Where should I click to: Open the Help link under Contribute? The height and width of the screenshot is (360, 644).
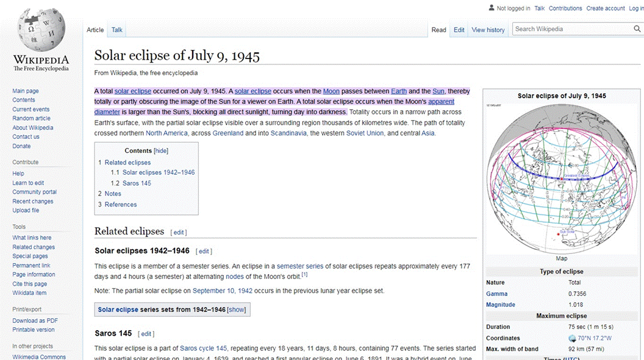(18, 174)
